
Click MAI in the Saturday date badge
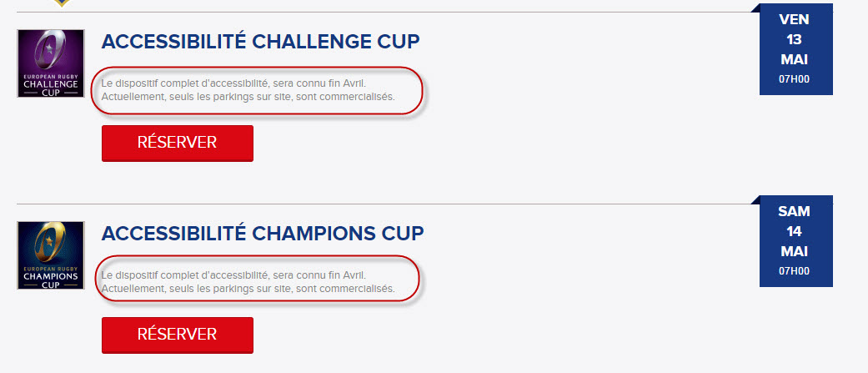pos(795,251)
